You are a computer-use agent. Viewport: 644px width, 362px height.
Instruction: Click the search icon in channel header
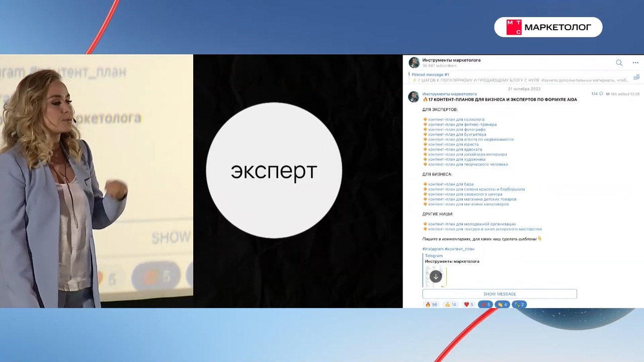[619, 63]
